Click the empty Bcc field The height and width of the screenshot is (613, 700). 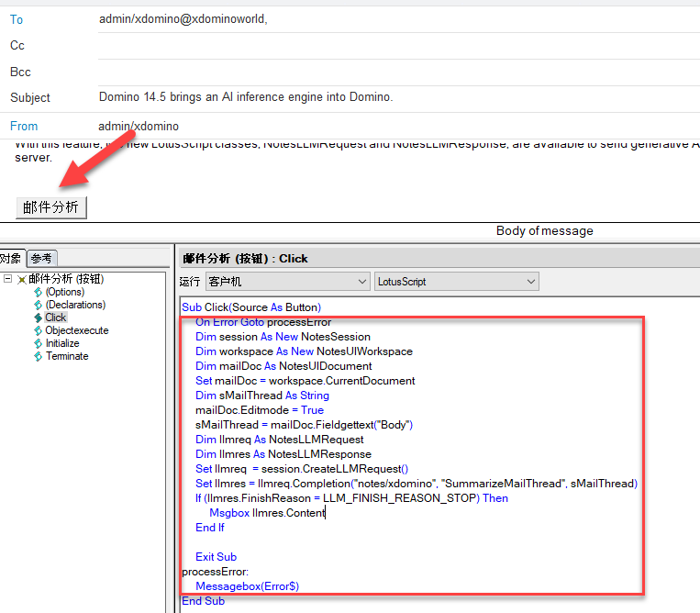click(x=399, y=72)
